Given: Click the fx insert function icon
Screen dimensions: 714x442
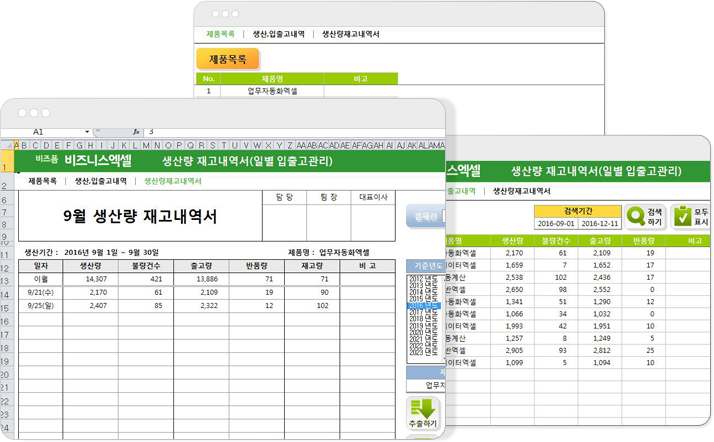Looking at the screenshot, I should coord(136,131).
